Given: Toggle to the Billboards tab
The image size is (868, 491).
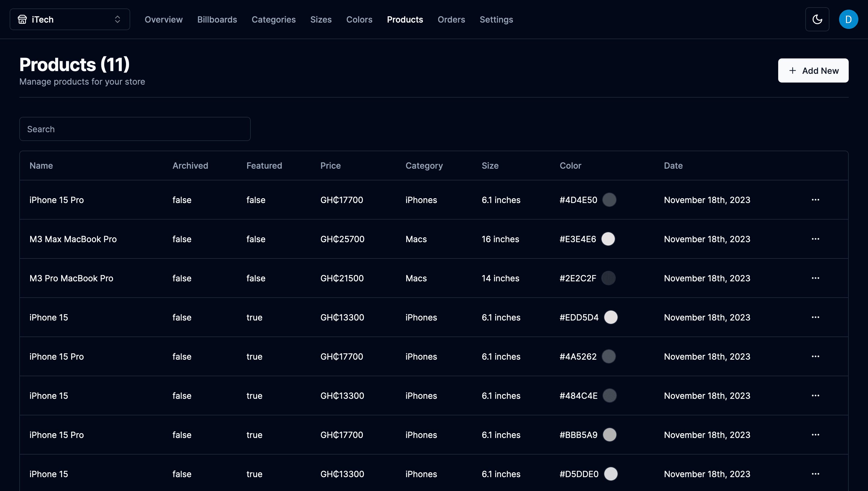Looking at the screenshot, I should click(x=217, y=19).
